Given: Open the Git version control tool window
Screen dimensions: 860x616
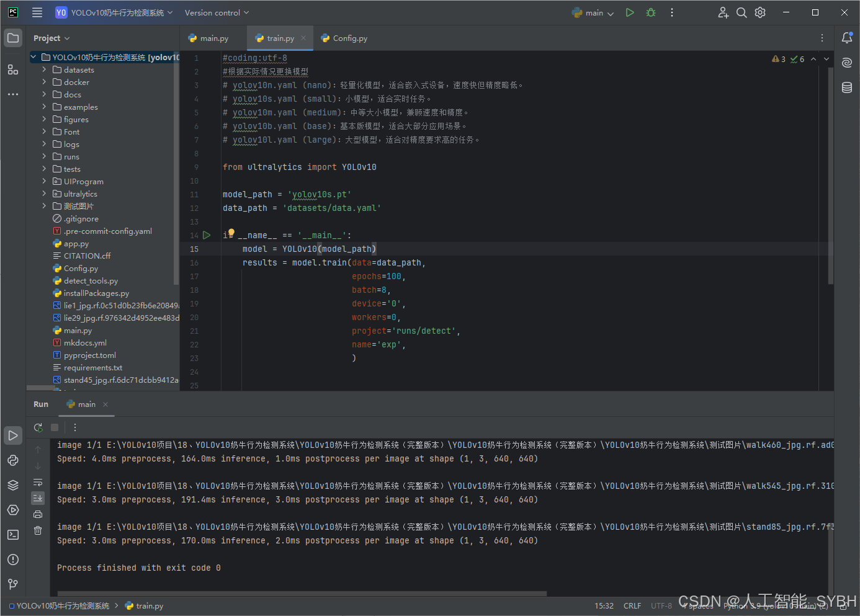Looking at the screenshot, I should click(x=13, y=584).
